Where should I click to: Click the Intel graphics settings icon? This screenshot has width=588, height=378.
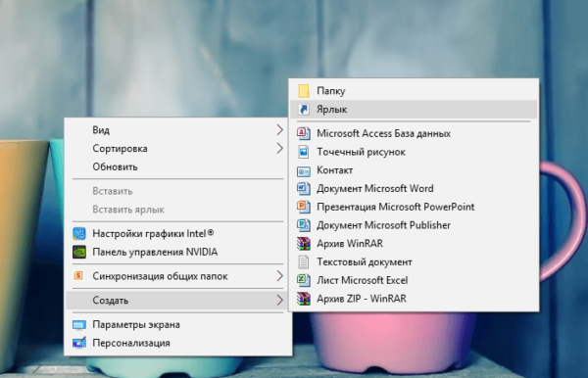tap(79, 233)
